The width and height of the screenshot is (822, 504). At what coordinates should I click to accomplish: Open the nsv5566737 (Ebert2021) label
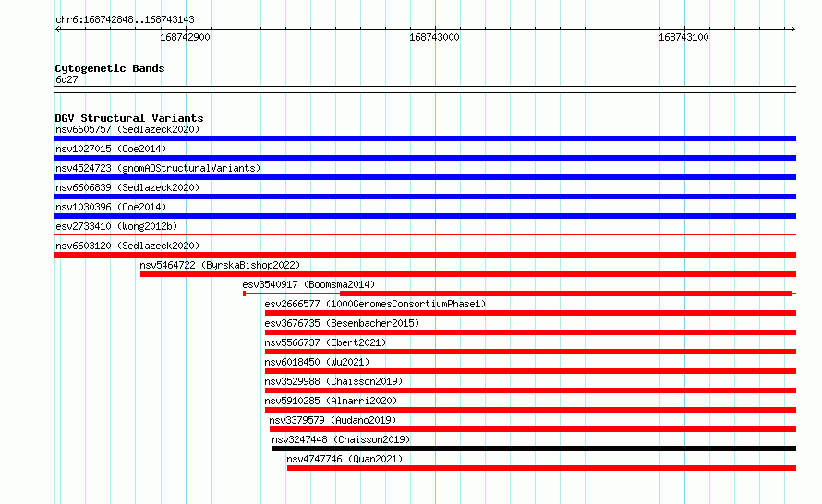point(325,342)
